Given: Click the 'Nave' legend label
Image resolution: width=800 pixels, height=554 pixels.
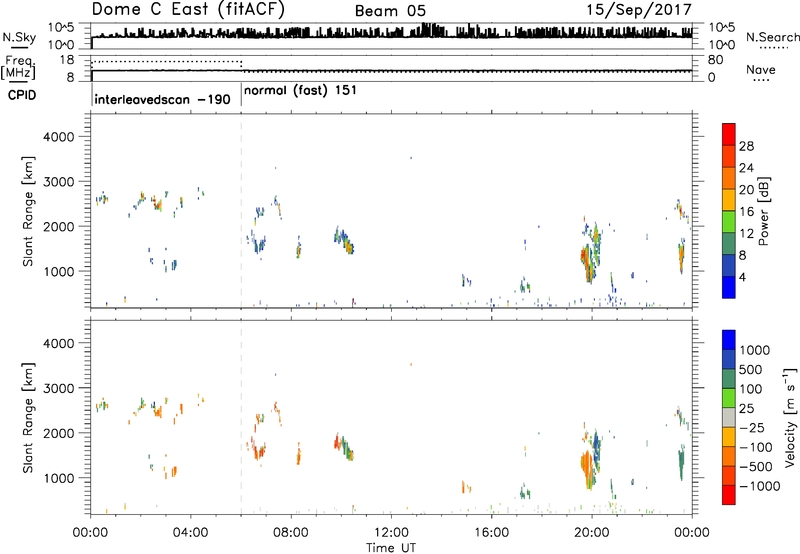Looking at the screenshot, I should 761,69.
